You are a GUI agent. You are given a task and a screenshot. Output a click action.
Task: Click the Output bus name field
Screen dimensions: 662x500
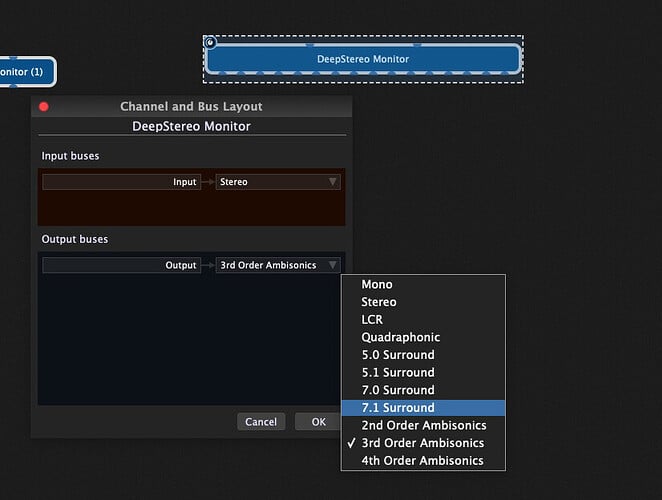click(122, 265)
